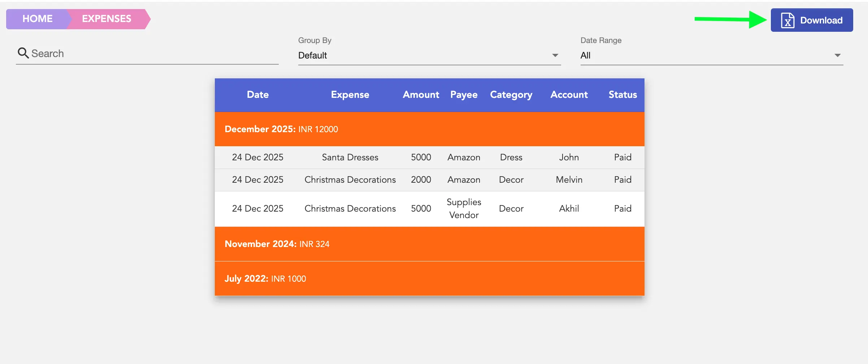Click Christmas Decorations in Akhil's row
Screen dimensions: 868x364
pyautogui.click(x=350, y=208)
